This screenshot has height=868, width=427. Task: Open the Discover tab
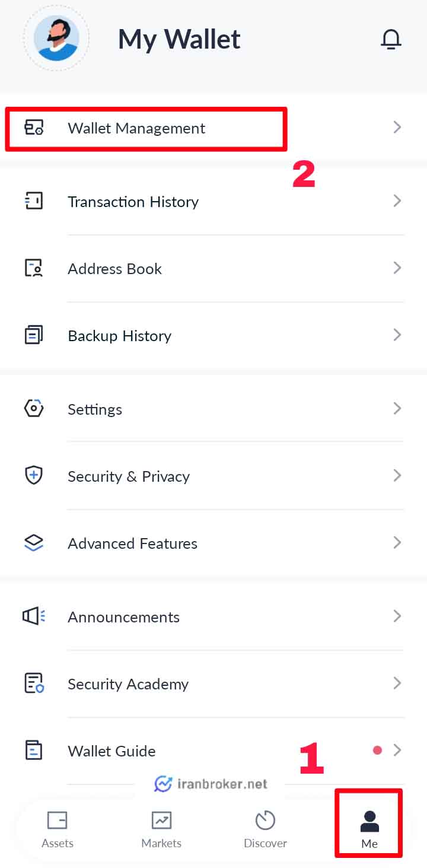tap(265, 829)
